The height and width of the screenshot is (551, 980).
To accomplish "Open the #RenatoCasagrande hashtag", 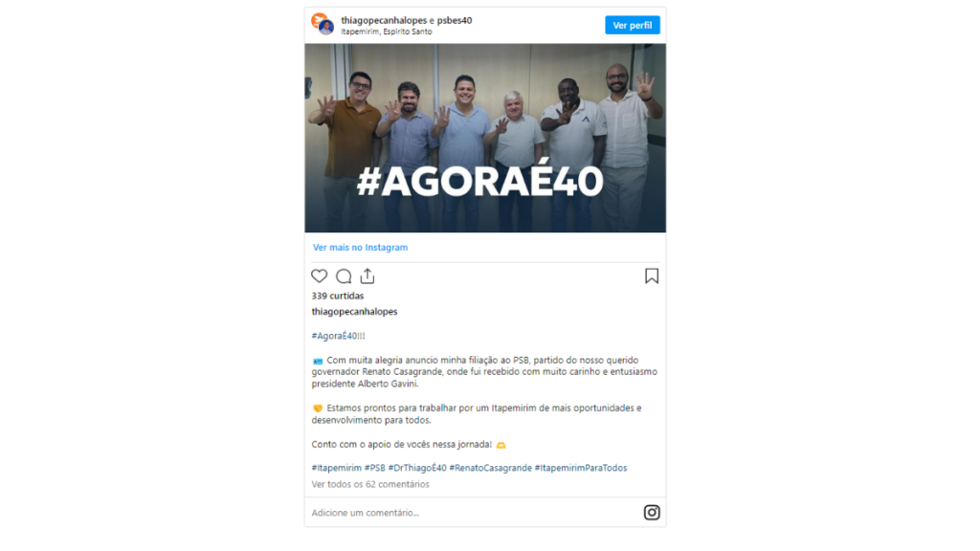I will pyautogui.click(x=491, y=467).
